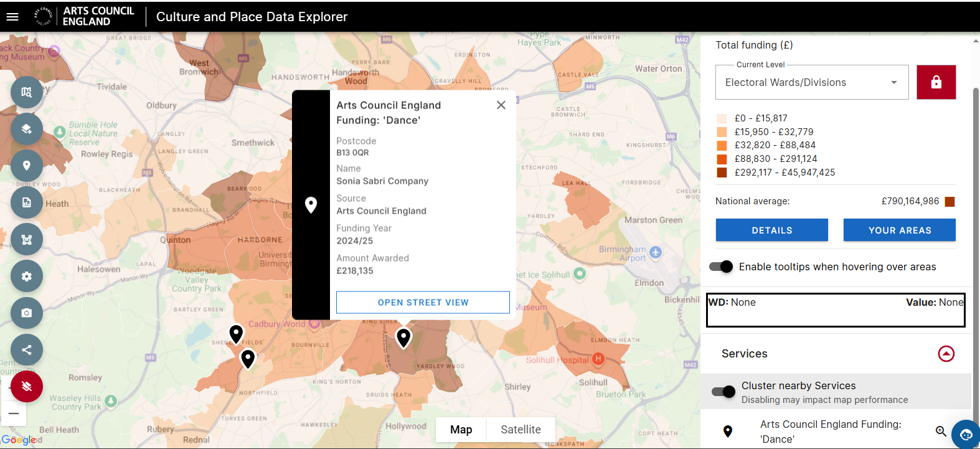
Task: Click the Dance services pin icon
Action: coord(727,431)
